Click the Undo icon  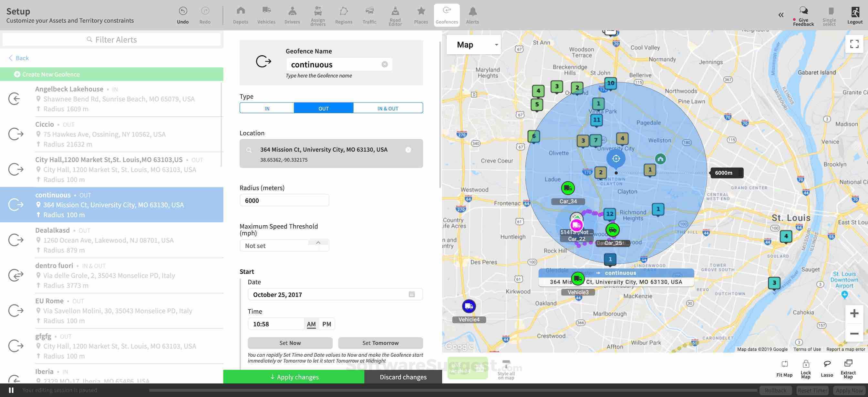pos(183,15)
